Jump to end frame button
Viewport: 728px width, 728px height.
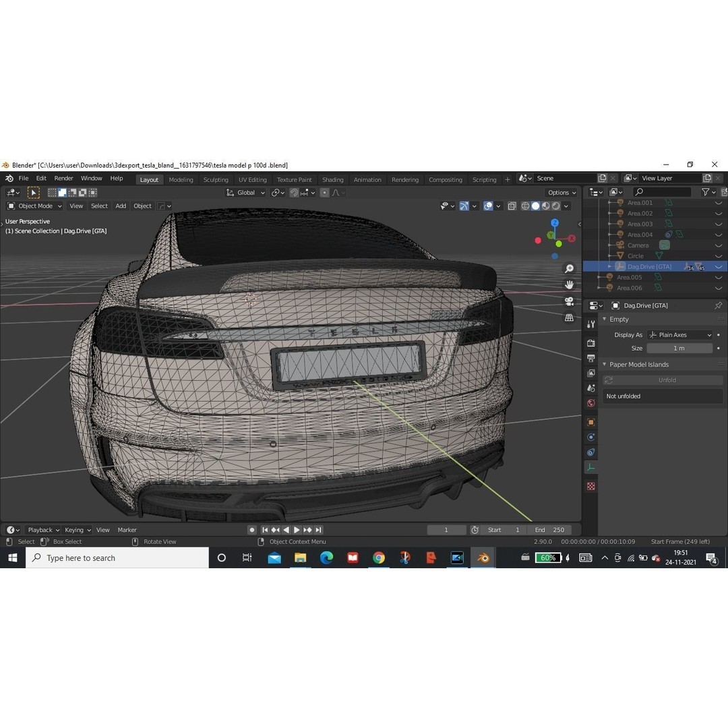318,530
